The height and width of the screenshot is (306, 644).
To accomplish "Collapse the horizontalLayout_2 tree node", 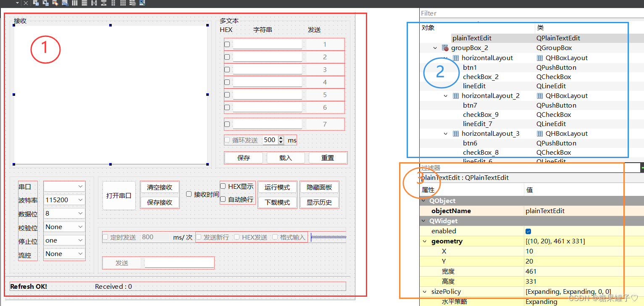I will [x=446, y=96].
